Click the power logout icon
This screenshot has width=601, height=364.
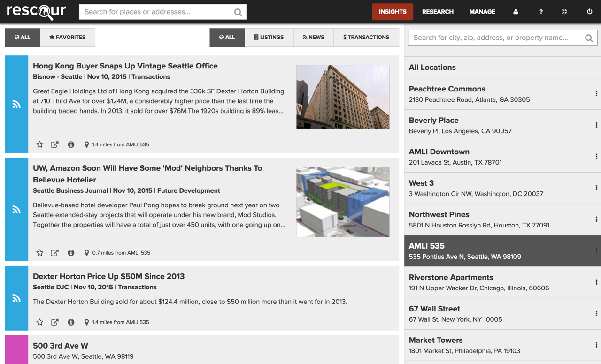tap(589, 12)
